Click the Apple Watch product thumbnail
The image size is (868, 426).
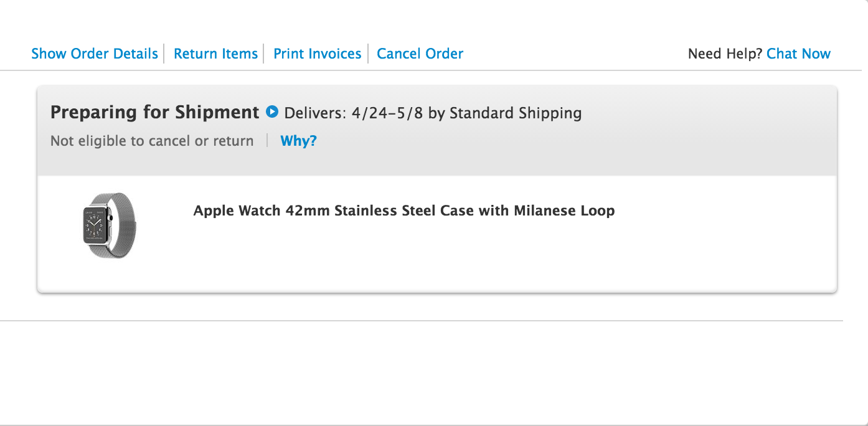click(x=110, y=225)
